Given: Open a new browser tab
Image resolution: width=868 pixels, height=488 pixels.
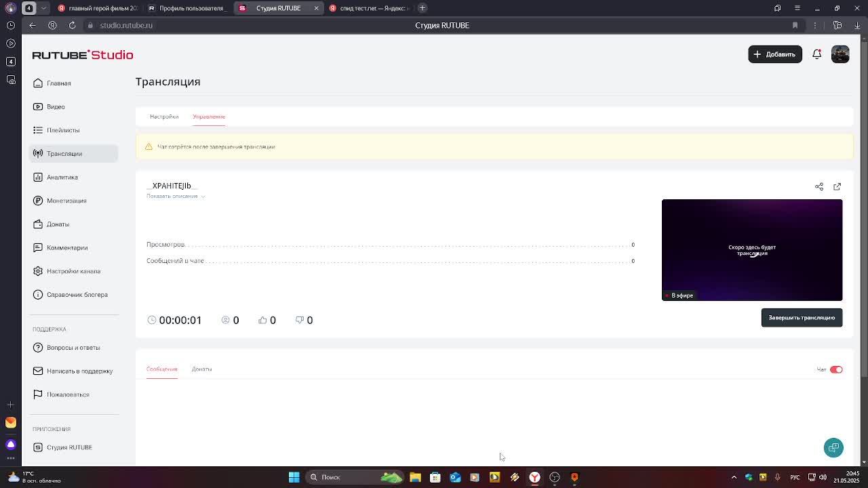Looking at the screenshot, I should point(422,8).
